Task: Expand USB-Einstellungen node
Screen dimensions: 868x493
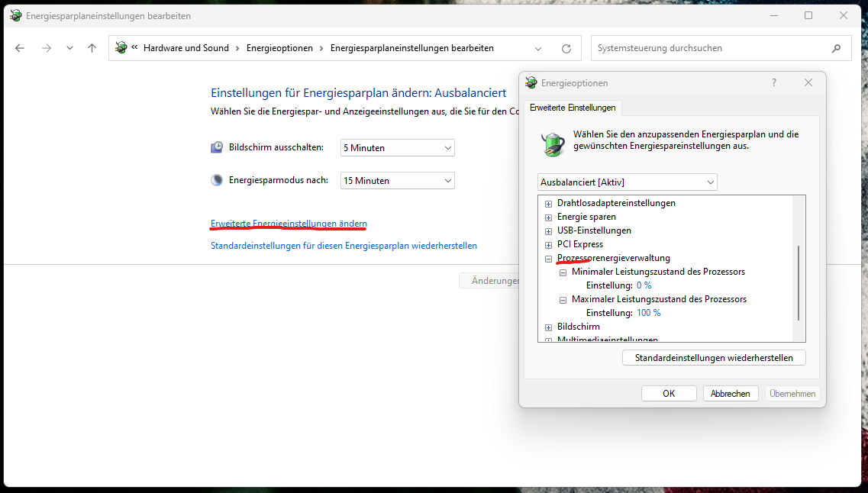Action: pyautogui.click(x=549, y=231)
